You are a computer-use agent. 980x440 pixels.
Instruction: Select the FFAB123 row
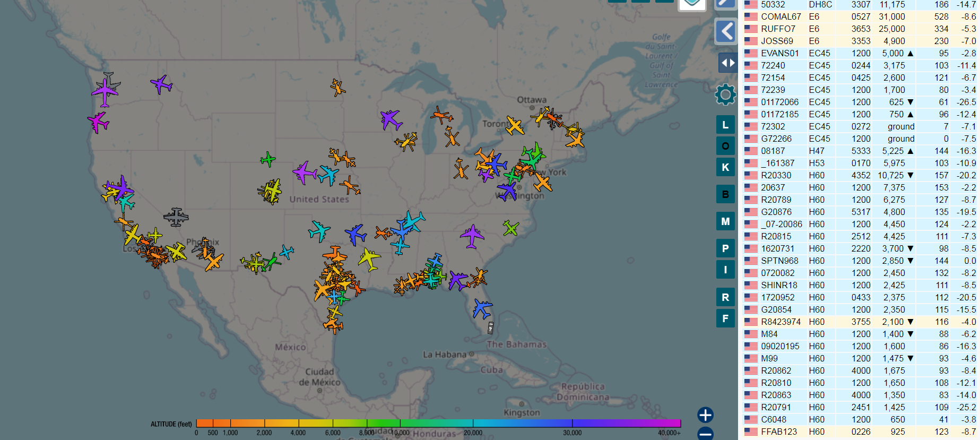[x=860, y=432]
